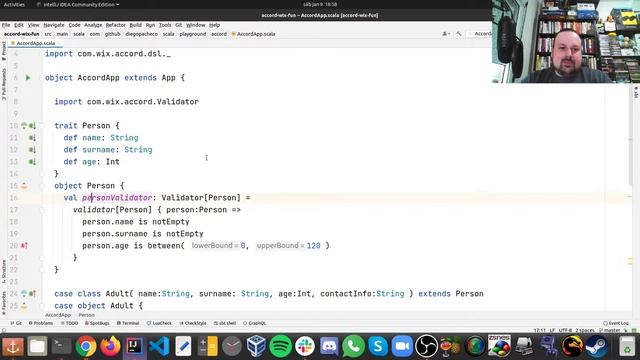Image resolution: width=640 pixels, height=360 pixels.
Task: Click the UTF-8 encoding in the status bar
Action: pos(565,330)
